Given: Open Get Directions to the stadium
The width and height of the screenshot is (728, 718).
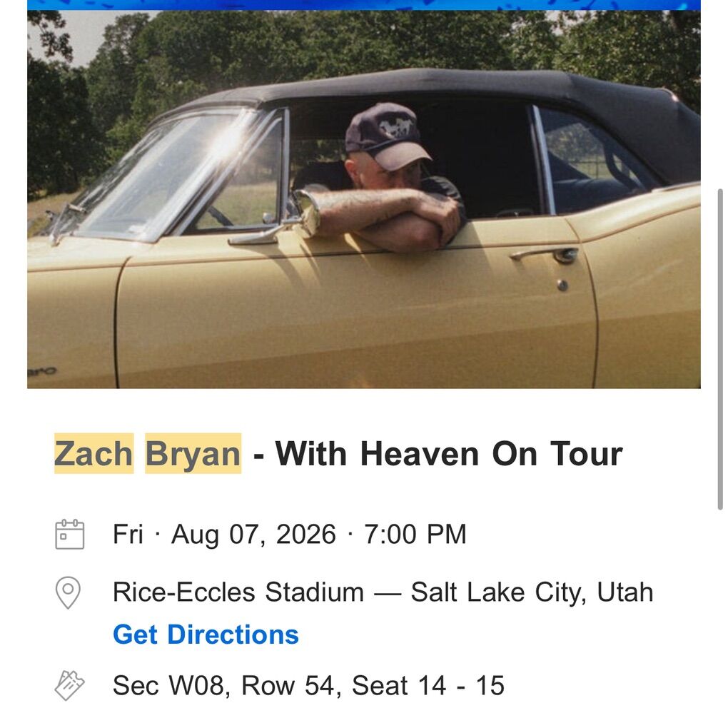Looking at the screenshot, I should coord(206,634).
